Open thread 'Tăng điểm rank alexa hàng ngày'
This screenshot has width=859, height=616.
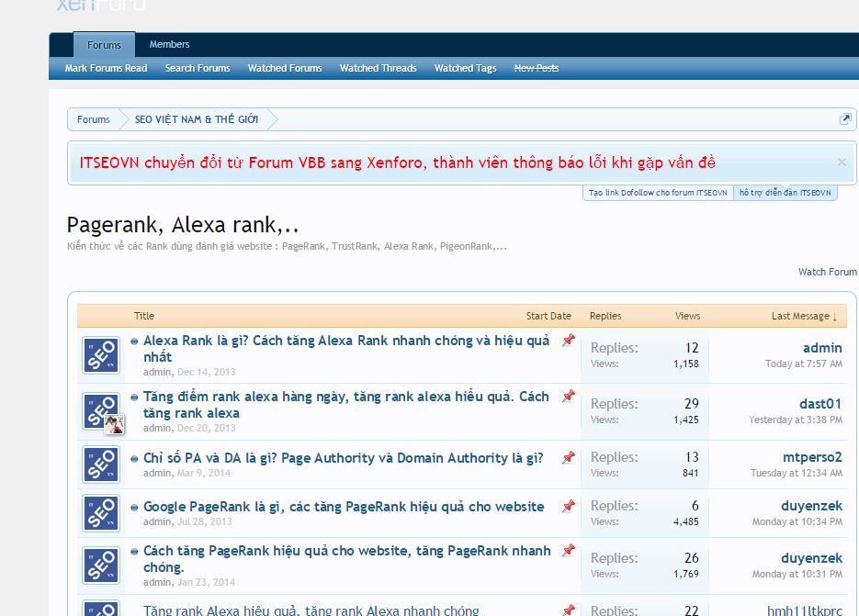(346, 405)
